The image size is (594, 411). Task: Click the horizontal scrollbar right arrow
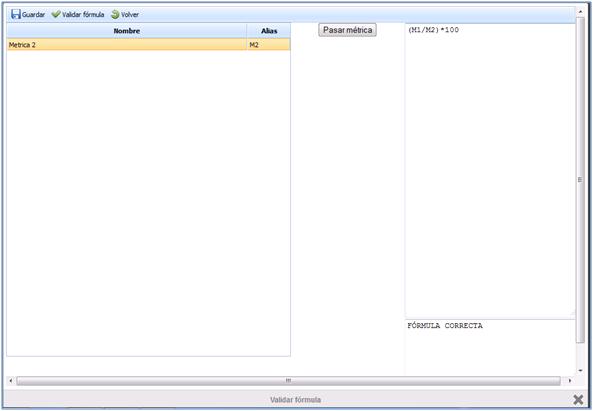[570, 380]
